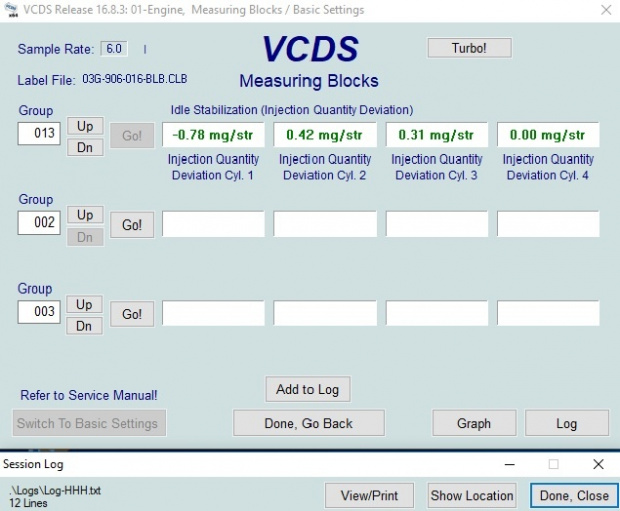This screenshot has height=511, width=620.
Task: Click Up for Group 013
Action: [x=85, y=126]
